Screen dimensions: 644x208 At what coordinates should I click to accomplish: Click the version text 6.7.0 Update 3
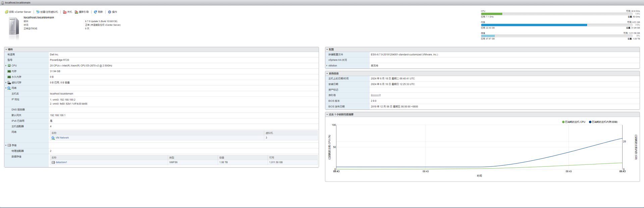[101, 21]
